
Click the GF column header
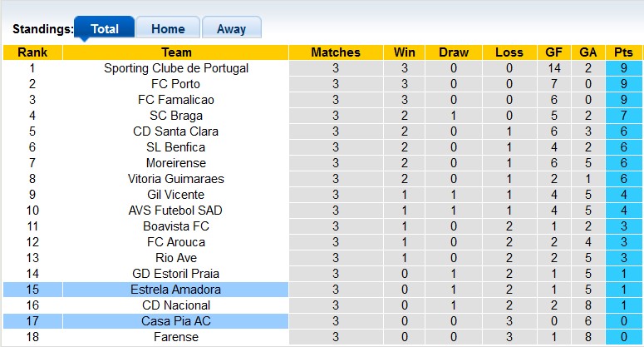(554, 52)
